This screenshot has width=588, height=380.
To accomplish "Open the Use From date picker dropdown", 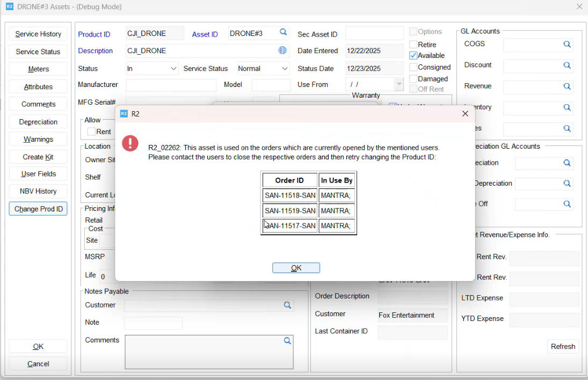I will coord(398,84).
